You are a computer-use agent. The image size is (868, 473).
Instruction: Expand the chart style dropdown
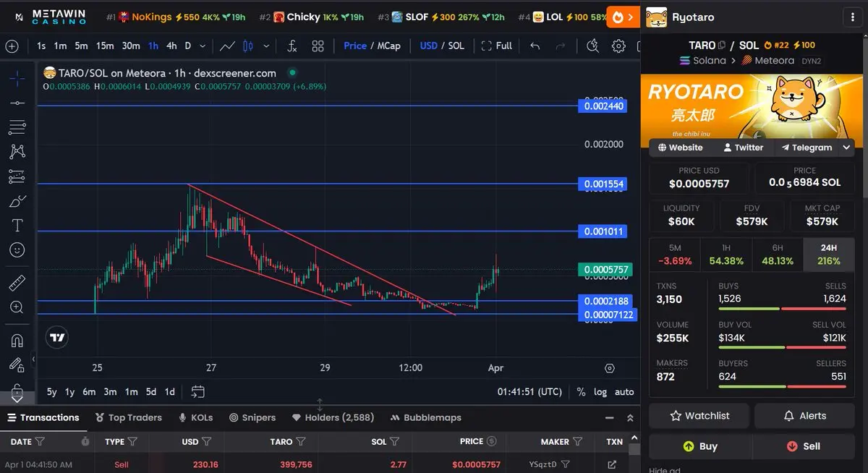(x=267, y=46)
